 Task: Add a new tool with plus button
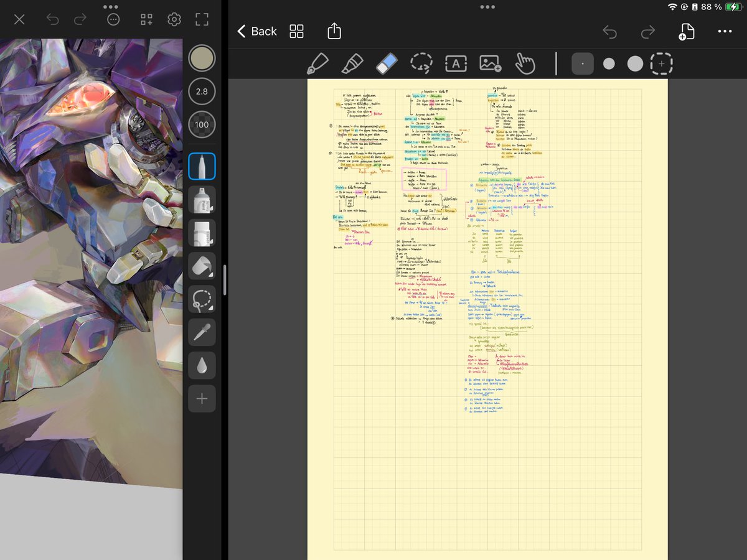[x=202, y=399]
